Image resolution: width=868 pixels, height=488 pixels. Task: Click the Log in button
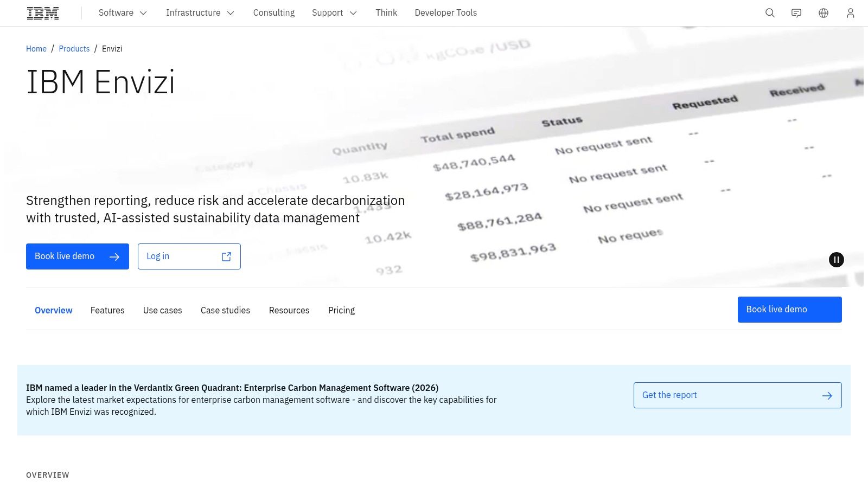point(189,256)
